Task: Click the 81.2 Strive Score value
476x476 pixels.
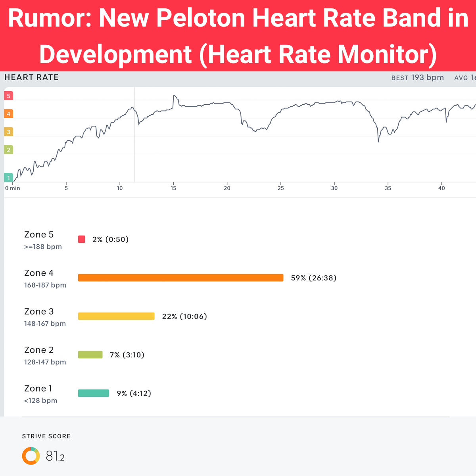Action: (55, 456)
